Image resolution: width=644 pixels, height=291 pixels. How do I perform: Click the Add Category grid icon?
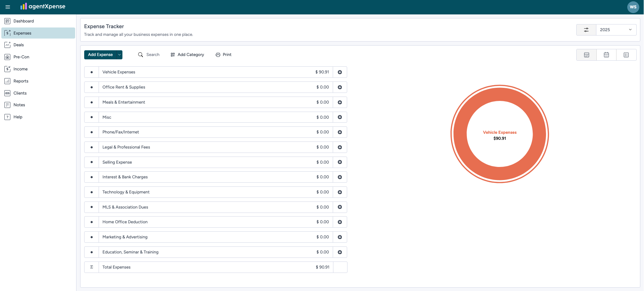(x=173, y=55)
